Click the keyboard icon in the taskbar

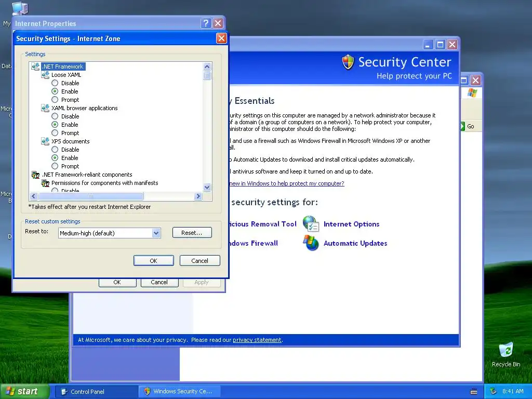point(474,392)
